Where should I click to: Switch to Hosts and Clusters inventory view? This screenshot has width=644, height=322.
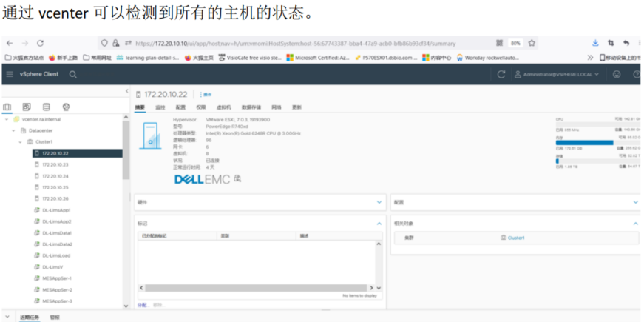click(x=8, y=107)
